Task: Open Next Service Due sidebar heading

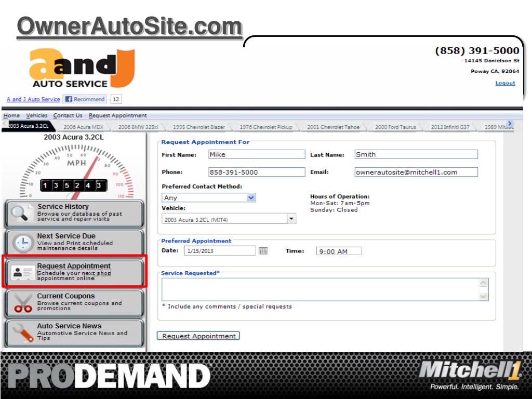Action: tap(66, 236)
